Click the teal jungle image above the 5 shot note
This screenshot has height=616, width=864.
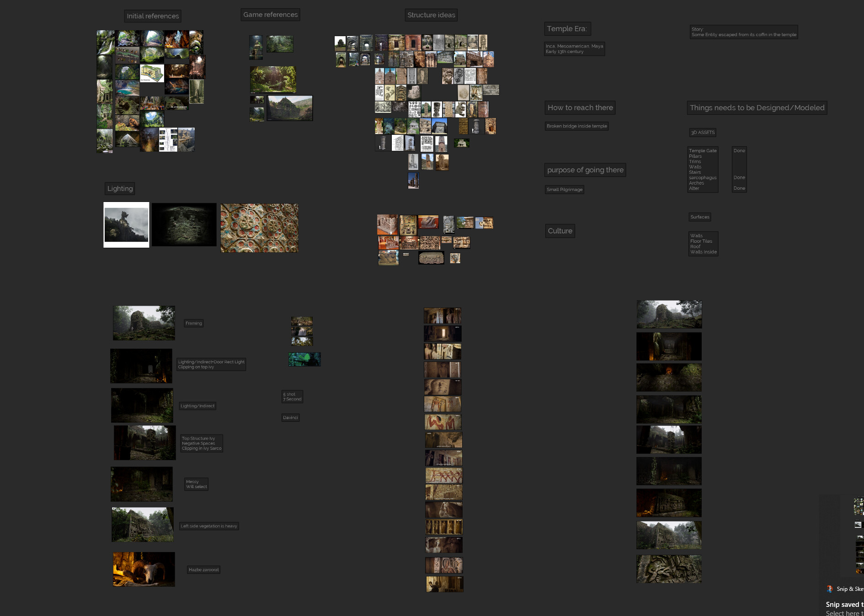(304, 359)
